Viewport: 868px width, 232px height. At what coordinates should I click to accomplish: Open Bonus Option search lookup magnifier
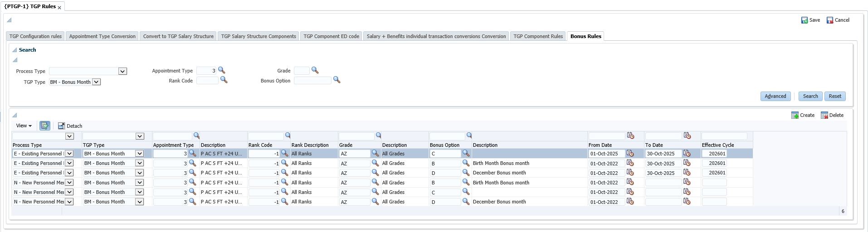[336, 80]
